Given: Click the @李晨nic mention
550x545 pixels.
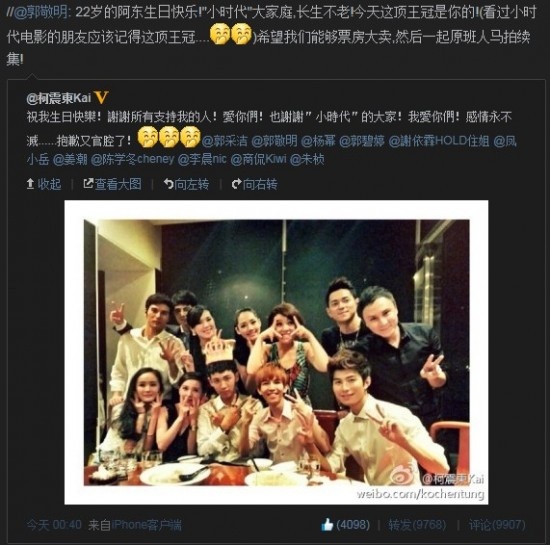Looking at the screenshot, I should (x=202, y=160).
